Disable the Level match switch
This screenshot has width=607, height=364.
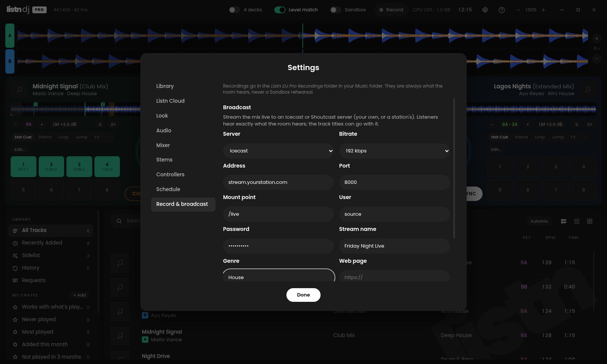[280, 10]
